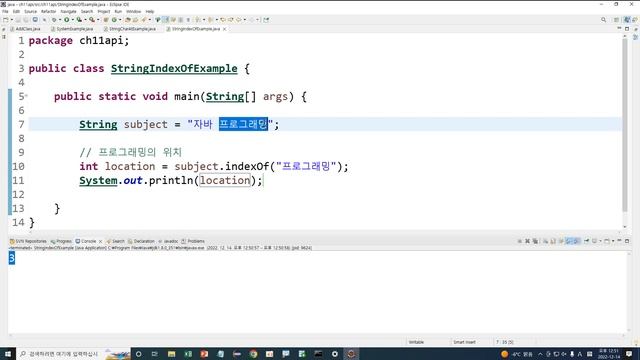This screenshot has width=640, height=360.
Task: Click the Debug bug icon
Action: (54, 20)
